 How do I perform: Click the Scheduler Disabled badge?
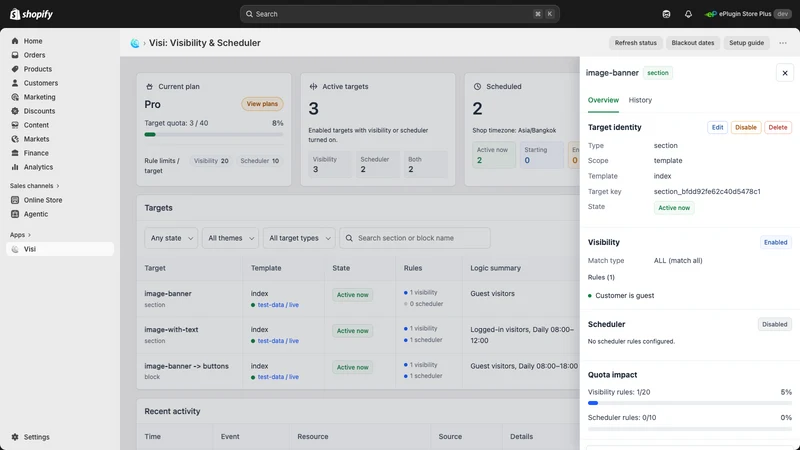coord(774,324)
